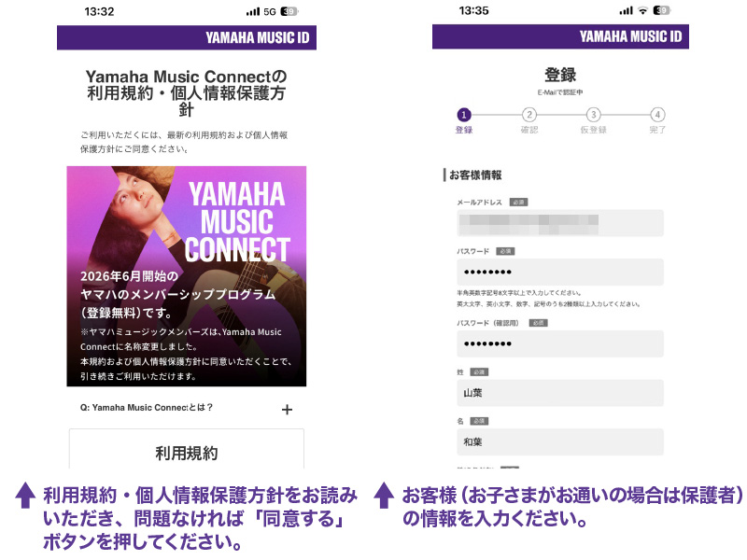This screenshot has width=747, height=560.
Task: Click the メールアドレス input field
Action: (x=560, y=223)
